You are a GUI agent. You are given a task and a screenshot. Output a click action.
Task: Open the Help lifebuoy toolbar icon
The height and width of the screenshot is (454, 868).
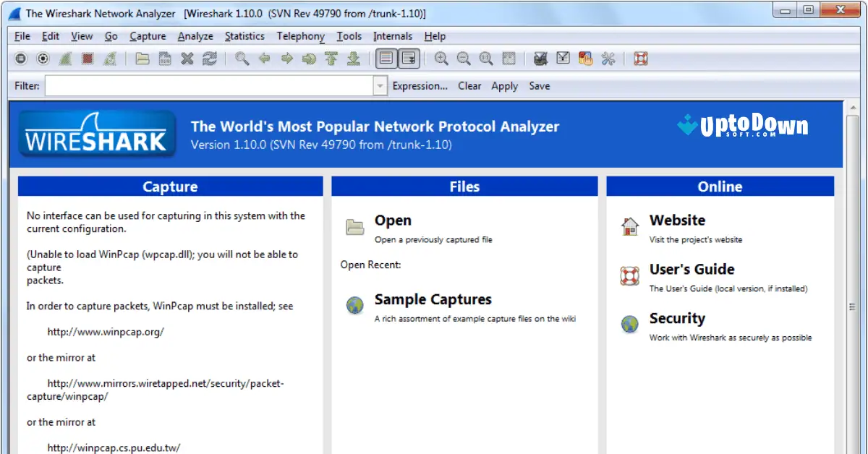(x=638, y=59)
